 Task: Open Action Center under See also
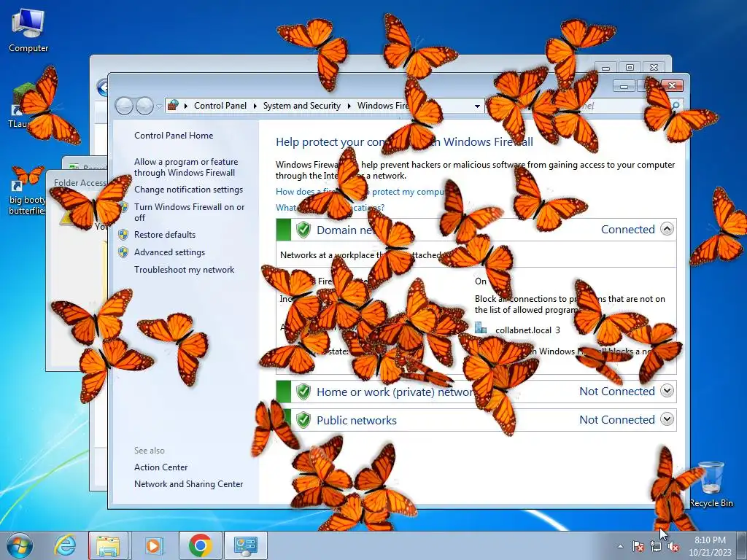click(160, 467)
